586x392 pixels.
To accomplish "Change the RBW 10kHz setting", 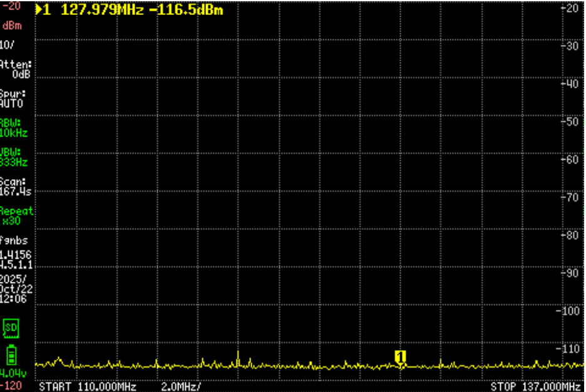I will click(x=14, y=128).
